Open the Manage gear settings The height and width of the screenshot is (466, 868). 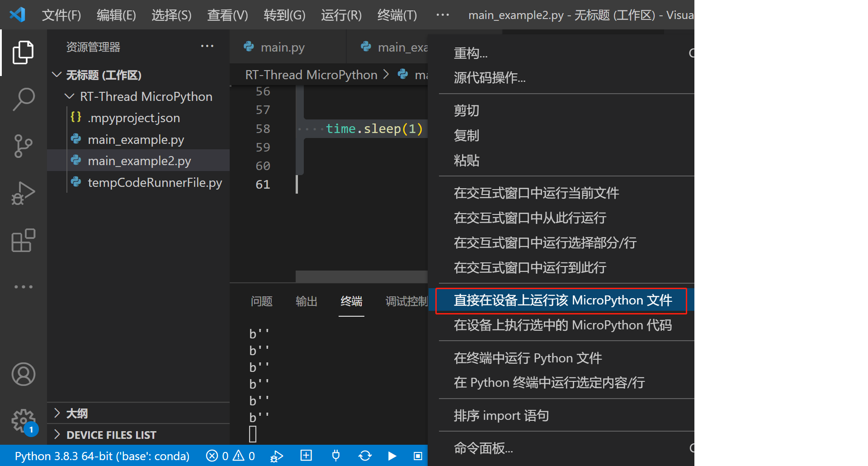point(23,421)
